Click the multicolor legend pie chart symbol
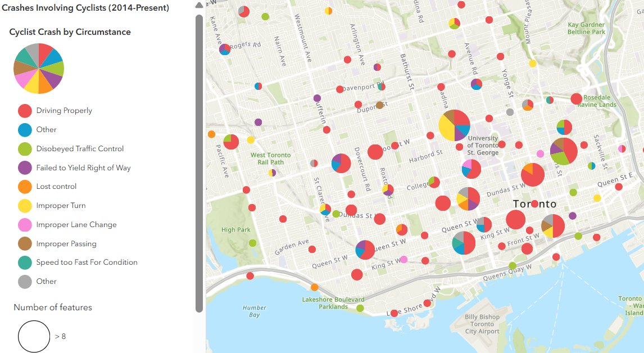Viewport: 644px width, 353px height. (39, 68)
